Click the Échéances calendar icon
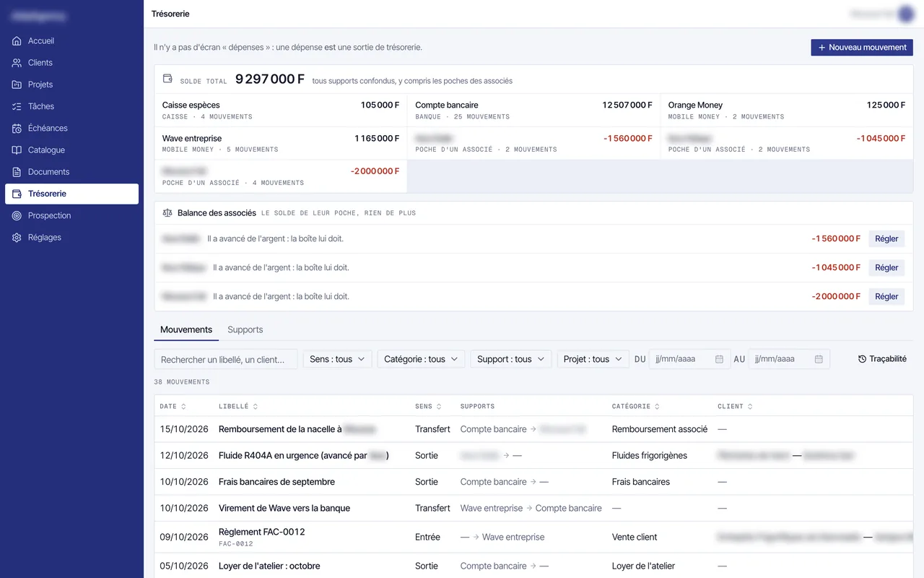 pos(17,129)
